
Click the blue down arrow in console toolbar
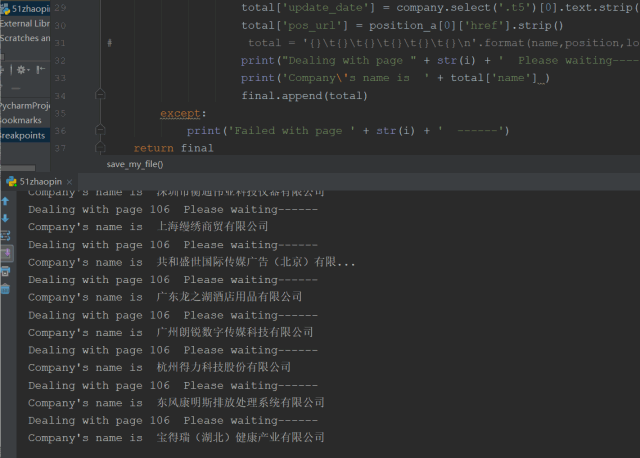[5, 218]
